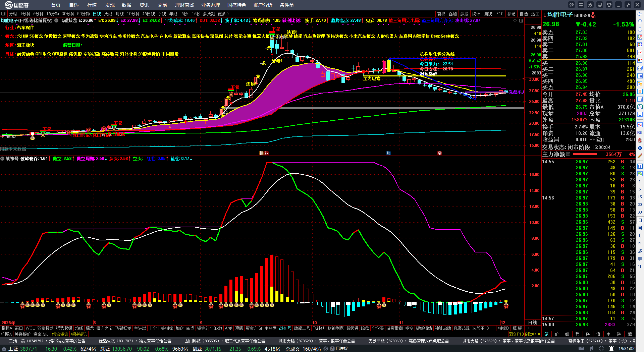Click the blue up arrow in right sidebar
Image resolution: width=644 pixels, height=352 pixels.
(640, 21)
